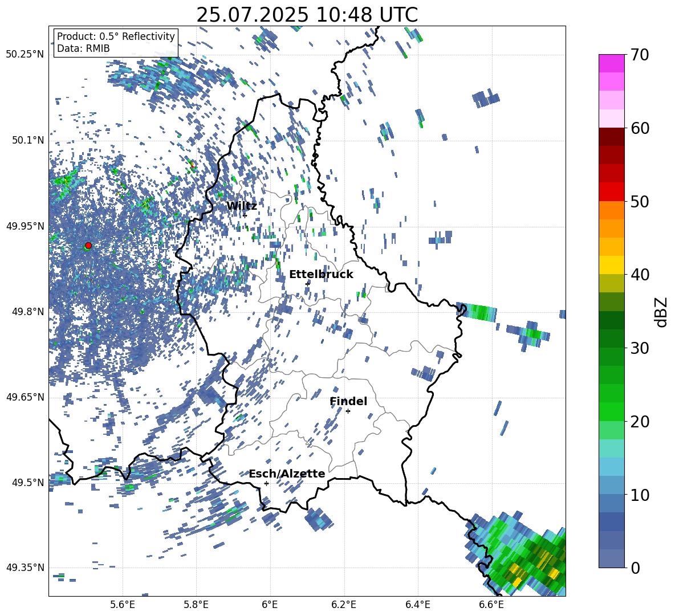The height and width of the screenshot is (616, 675).
Task: Click the Ettelbruck city label
Action: 321,275
